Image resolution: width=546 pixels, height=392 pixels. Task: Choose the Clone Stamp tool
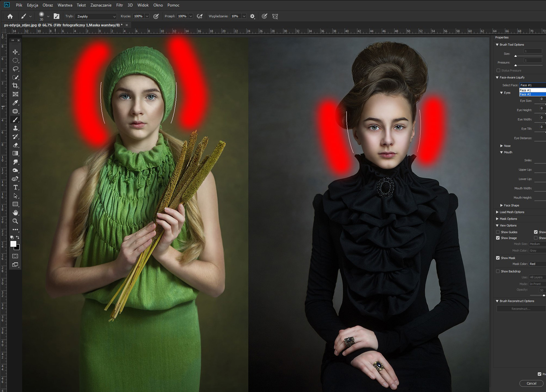(x=15, y=128)
